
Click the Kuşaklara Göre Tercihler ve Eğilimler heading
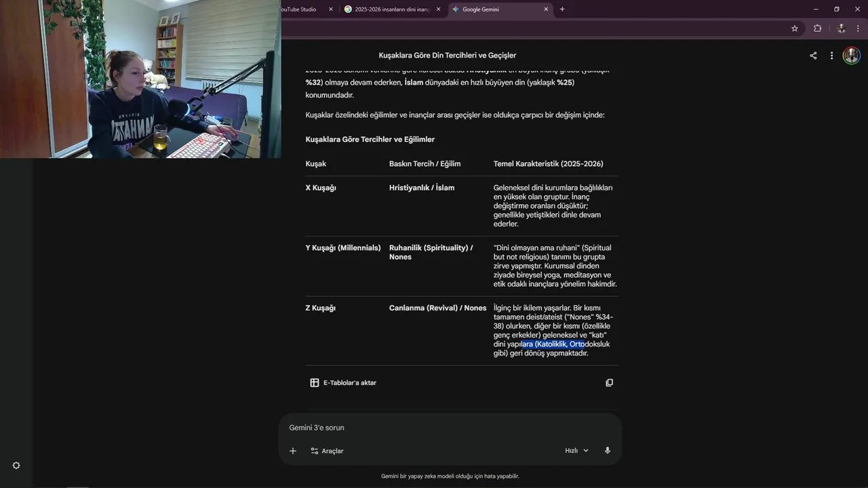pos(370,140)
